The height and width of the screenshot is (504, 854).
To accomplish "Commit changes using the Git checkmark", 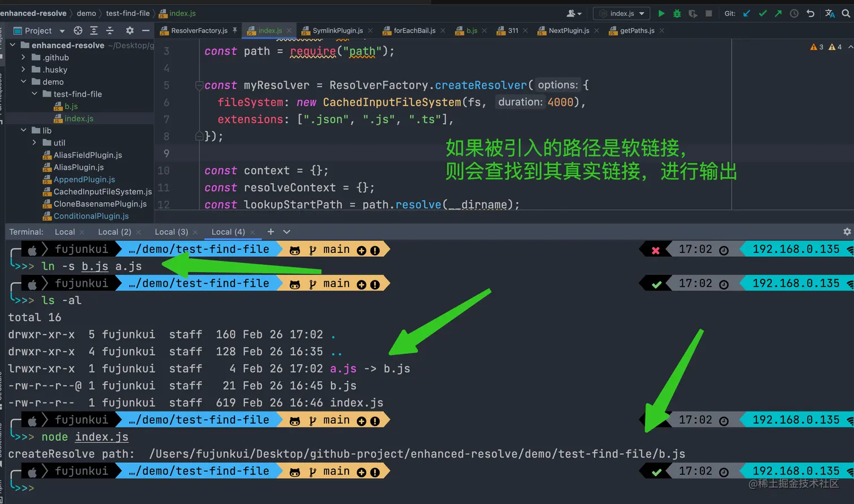I will [x=762, y=14].
